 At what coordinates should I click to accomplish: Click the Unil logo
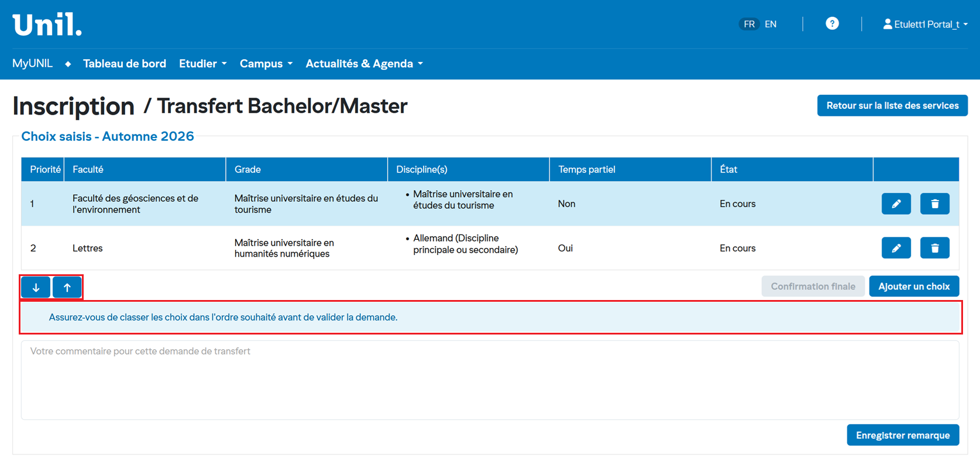pos(47,25)
